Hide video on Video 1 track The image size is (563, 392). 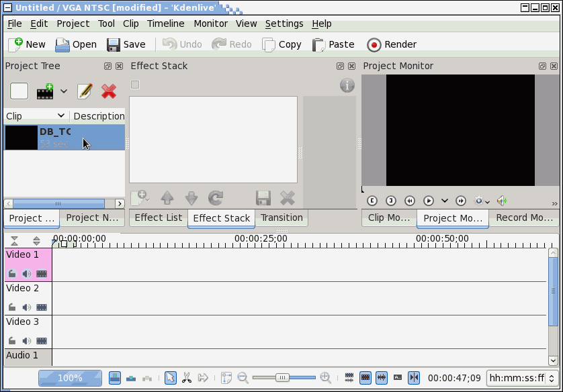[42, 274]
